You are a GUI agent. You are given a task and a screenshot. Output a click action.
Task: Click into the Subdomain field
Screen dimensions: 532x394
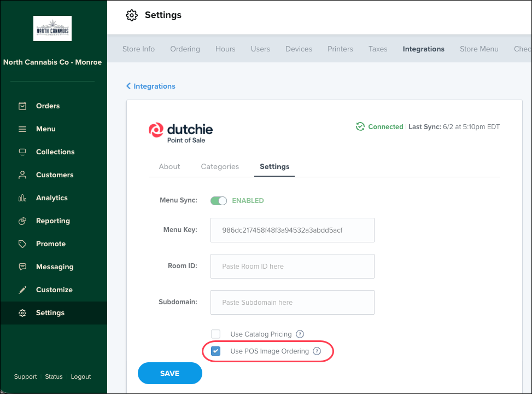coord(292,302)
